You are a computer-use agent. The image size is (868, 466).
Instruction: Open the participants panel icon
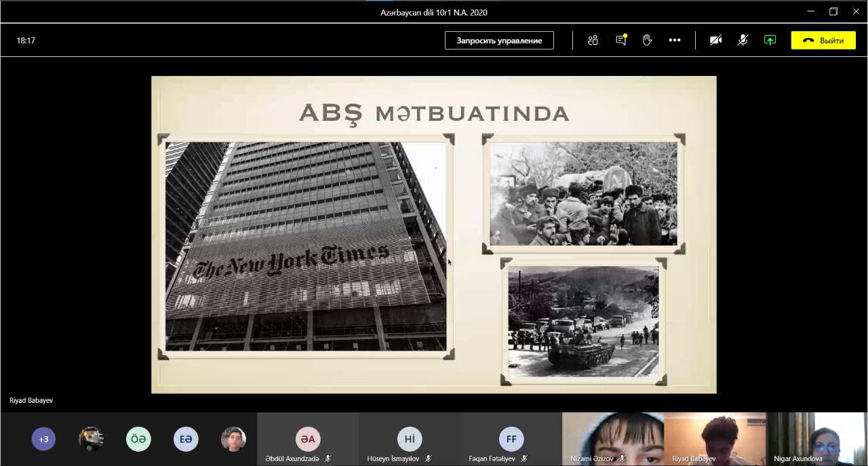[593, 41]
